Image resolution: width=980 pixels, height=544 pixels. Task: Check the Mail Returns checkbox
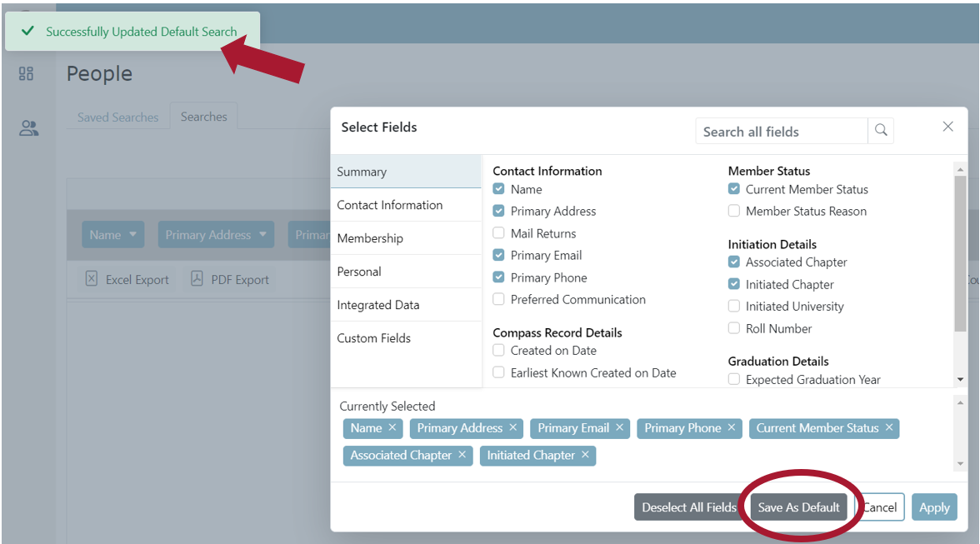click(x=498, y=233)
